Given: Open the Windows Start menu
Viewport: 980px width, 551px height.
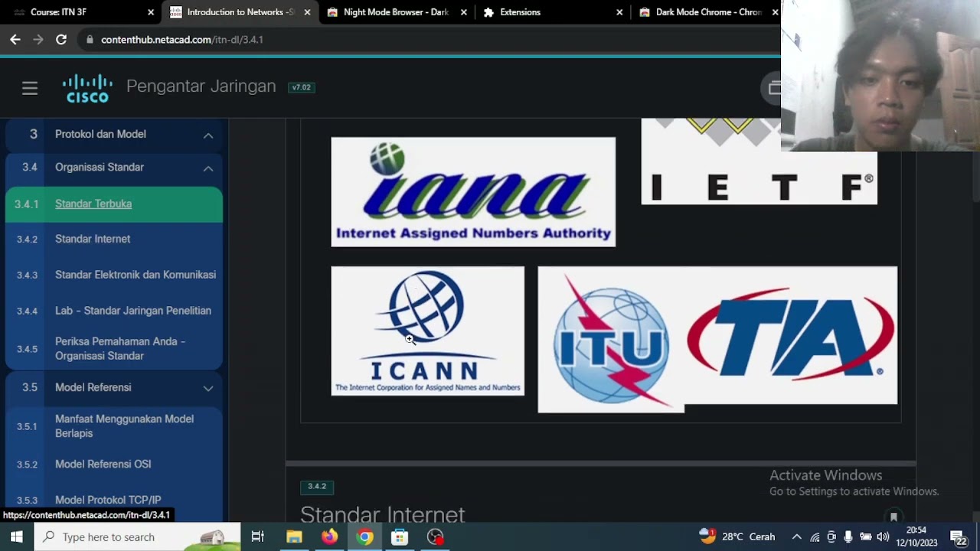Looking at the screenshot, I should tap(17, 537).
